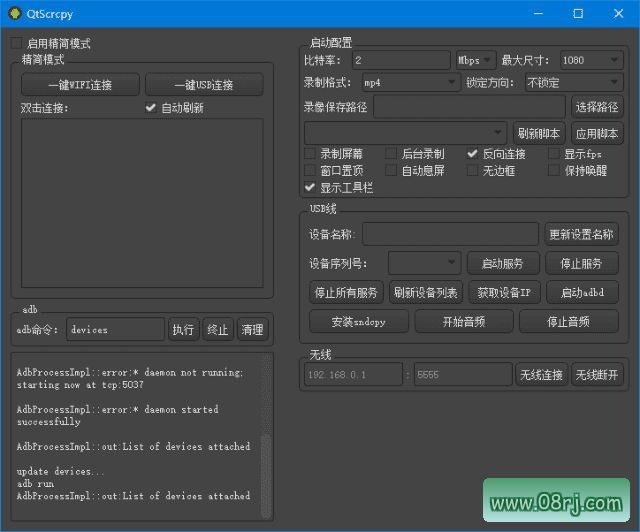Click the adb 清理 button
The height and width of the screenshot is (532, 640).
(253, 329)
